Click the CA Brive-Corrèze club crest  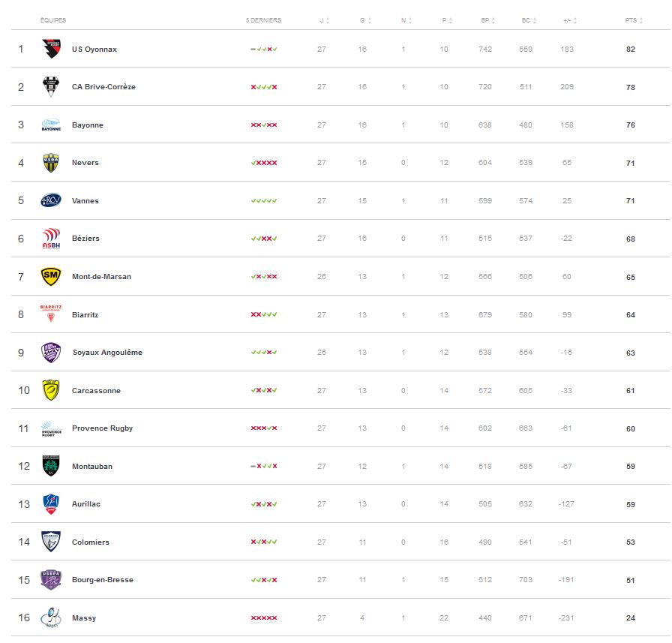pyautogui.click(x=51, y=87)
